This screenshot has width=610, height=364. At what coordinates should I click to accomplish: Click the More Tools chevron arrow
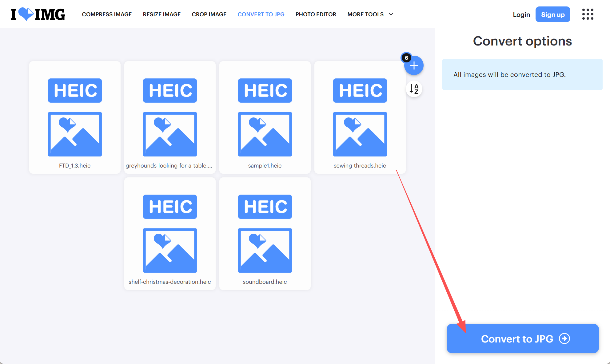pyautogui.click(x=391, y=14)
